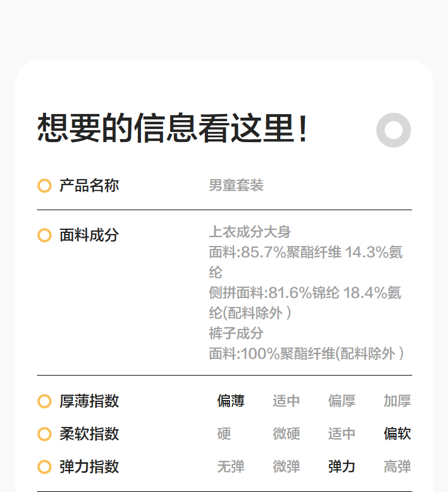
Task: Click the 厚薄指数 label
Action: [89, 401]
